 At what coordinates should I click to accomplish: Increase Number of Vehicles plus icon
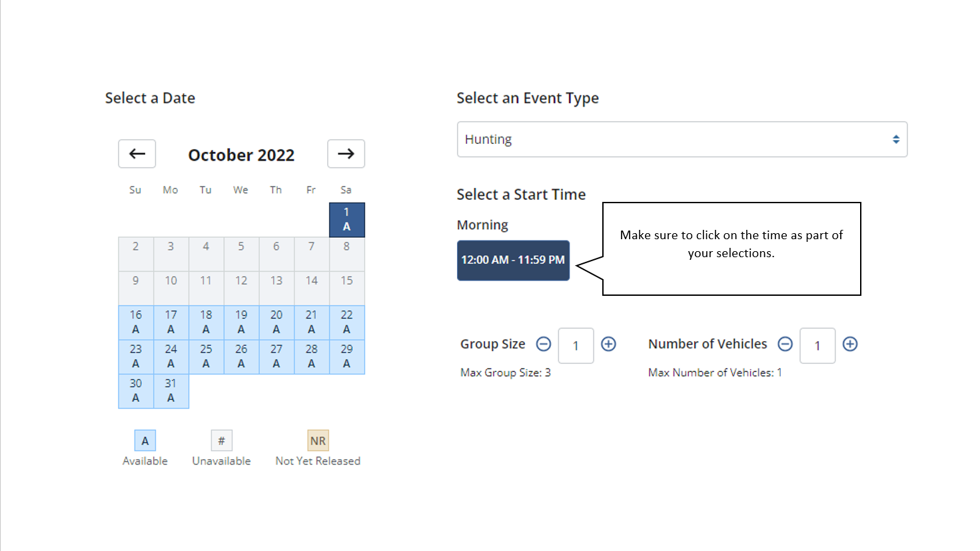point(850,344)
